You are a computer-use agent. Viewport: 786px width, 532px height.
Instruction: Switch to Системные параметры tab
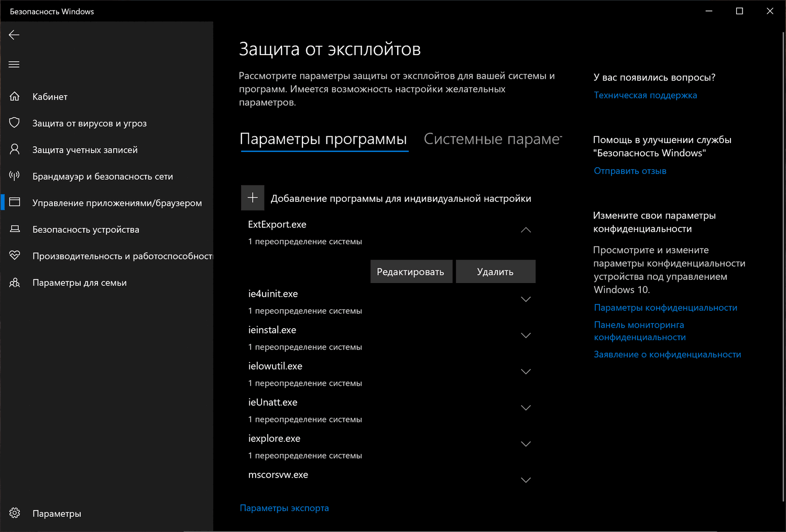[493, 139]
